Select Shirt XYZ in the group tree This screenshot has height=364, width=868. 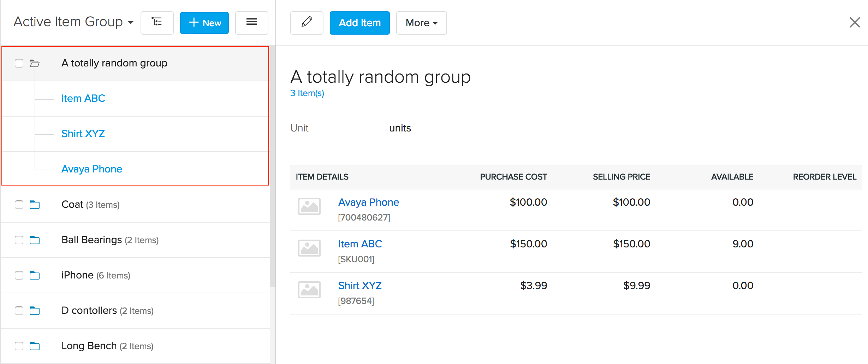click(x=83, y=134)
